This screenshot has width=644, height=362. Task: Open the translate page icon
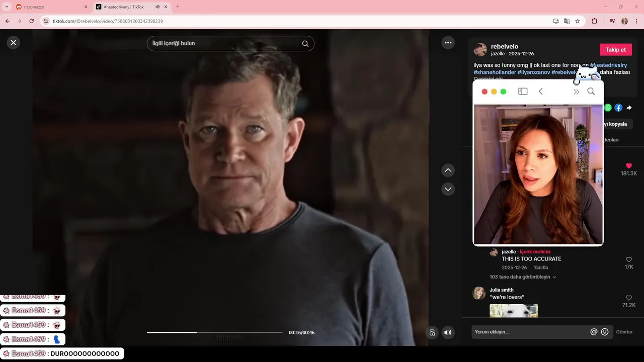pos(567,21)
